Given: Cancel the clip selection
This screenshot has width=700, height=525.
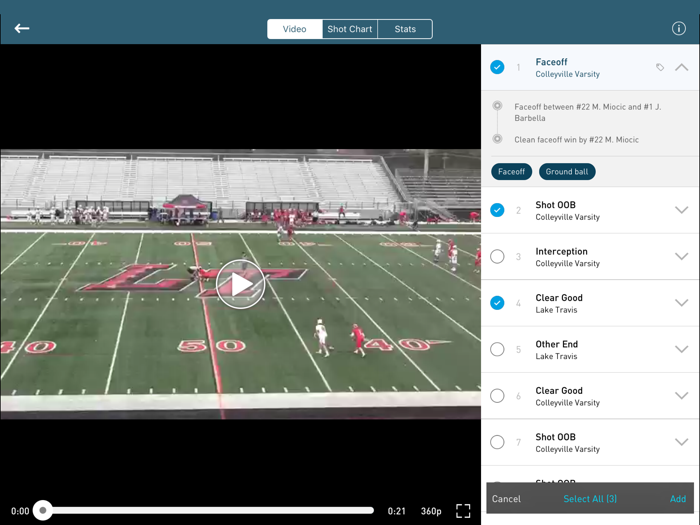Looking at the screenshot, I should pos(506,499).
